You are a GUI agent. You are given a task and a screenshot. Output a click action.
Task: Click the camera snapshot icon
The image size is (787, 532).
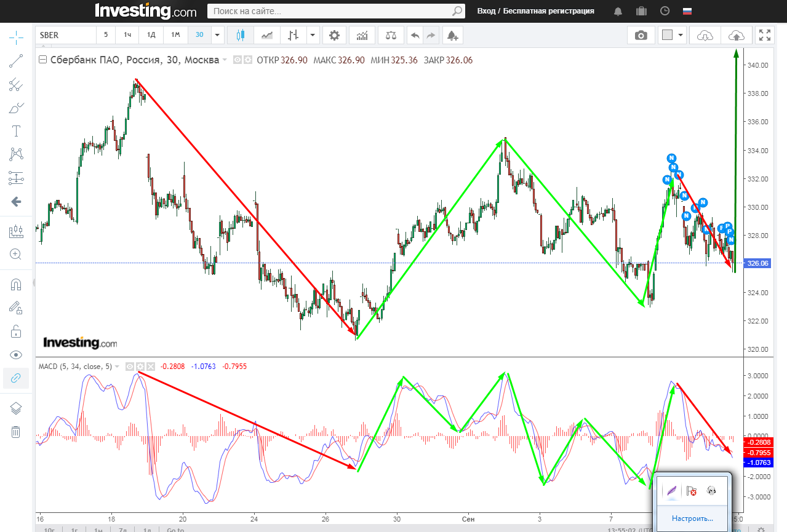641,36
